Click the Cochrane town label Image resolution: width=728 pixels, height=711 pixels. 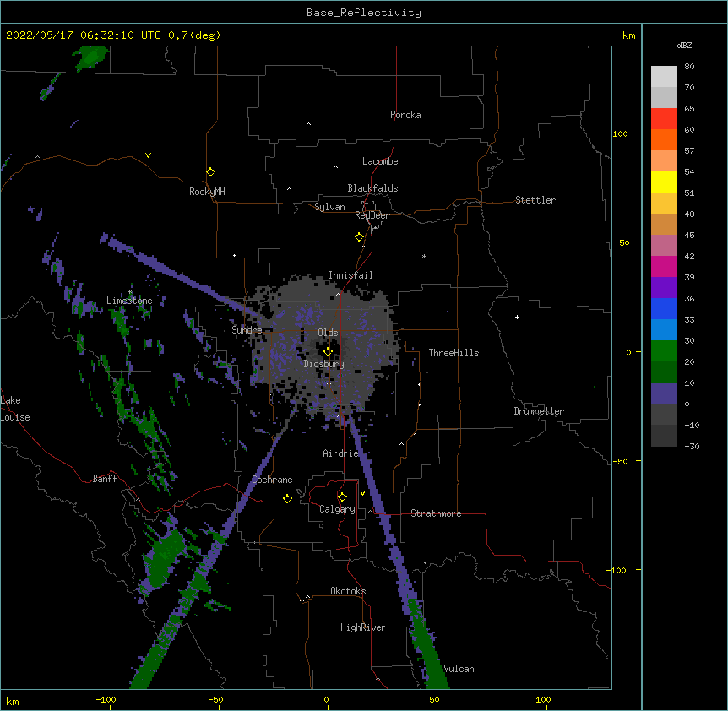272,480
